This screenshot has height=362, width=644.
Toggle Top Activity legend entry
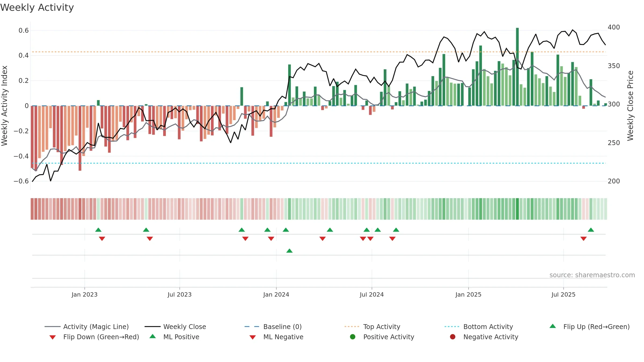(372, 327)
